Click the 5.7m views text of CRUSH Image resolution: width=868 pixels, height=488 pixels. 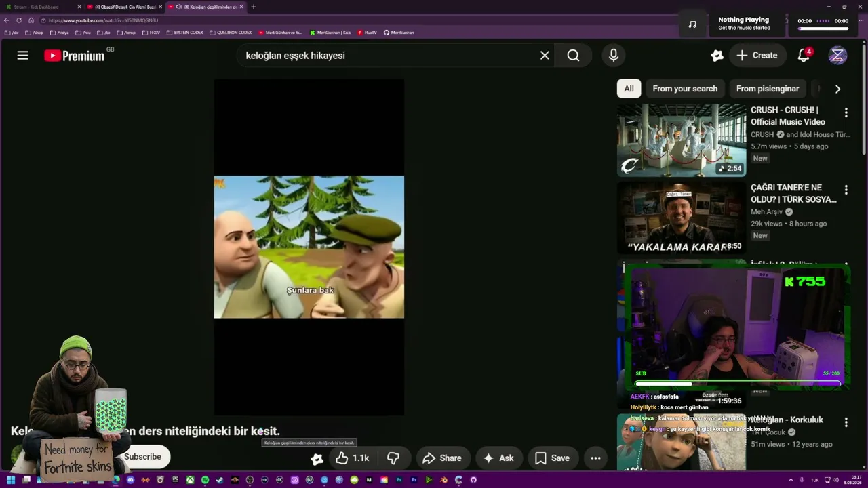(x=769, y=146)
